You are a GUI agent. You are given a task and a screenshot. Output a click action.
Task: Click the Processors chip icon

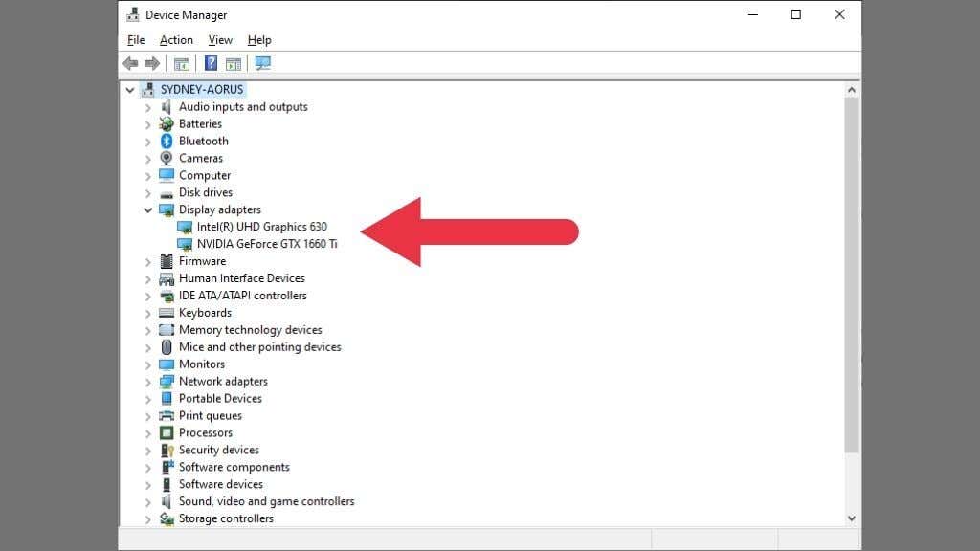point(167,432)
